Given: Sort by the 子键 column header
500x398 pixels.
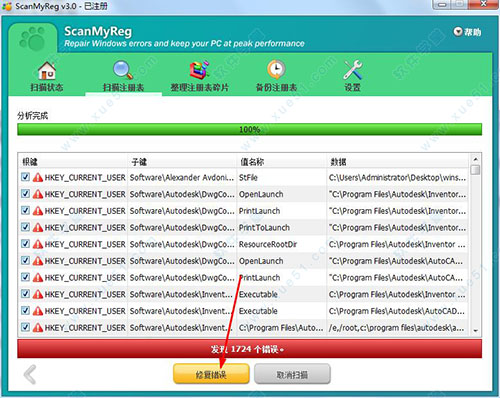Looking at the screenshot, I should tap(182, 162).
